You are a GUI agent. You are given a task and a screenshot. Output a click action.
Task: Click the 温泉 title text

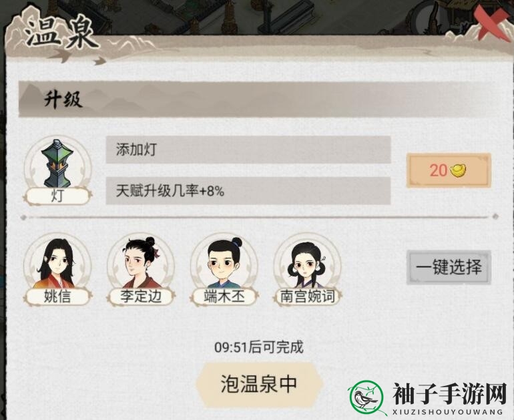coord(61,33)
